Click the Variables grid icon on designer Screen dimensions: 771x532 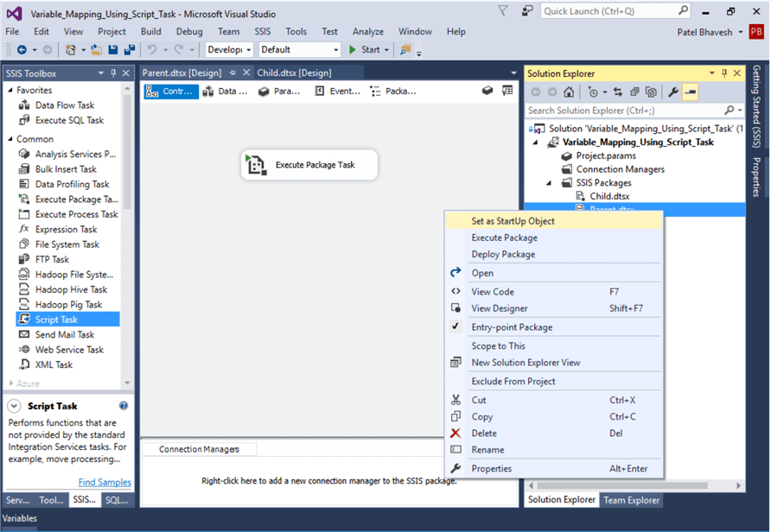coord(507,91)
